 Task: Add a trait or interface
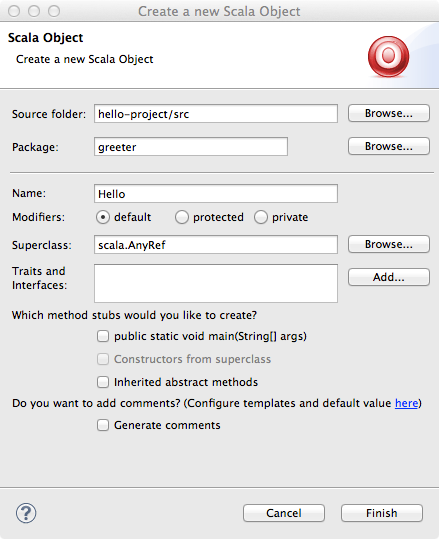tap(389, 277)
